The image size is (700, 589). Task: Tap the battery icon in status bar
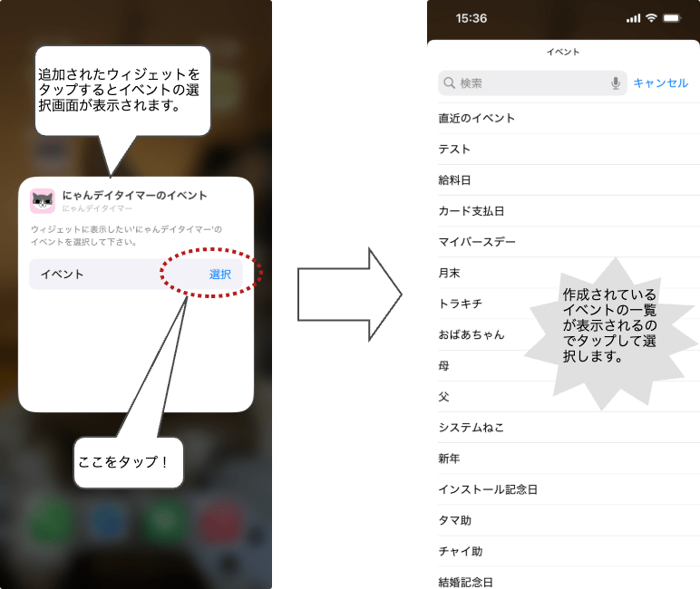(672, 18)
